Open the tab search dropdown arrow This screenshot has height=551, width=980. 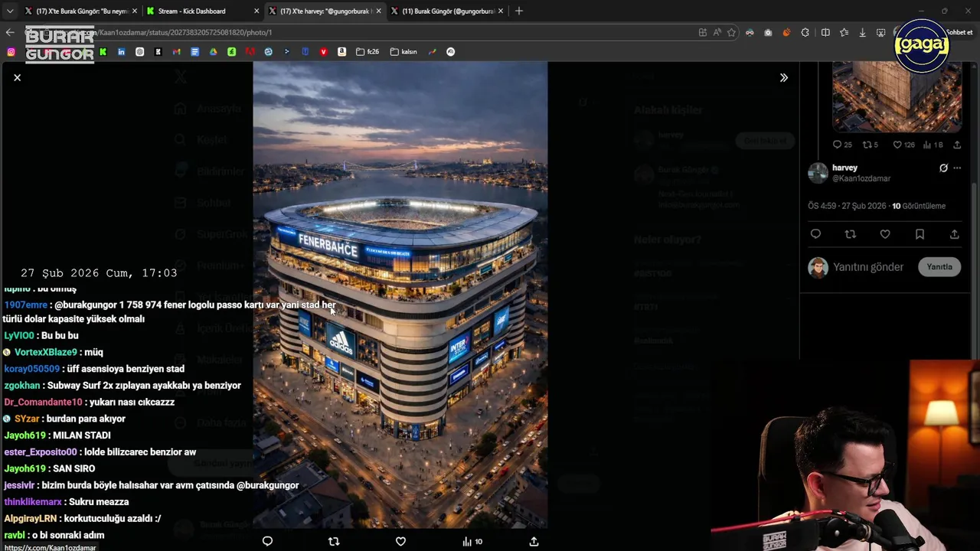click(x=9, y=11)
